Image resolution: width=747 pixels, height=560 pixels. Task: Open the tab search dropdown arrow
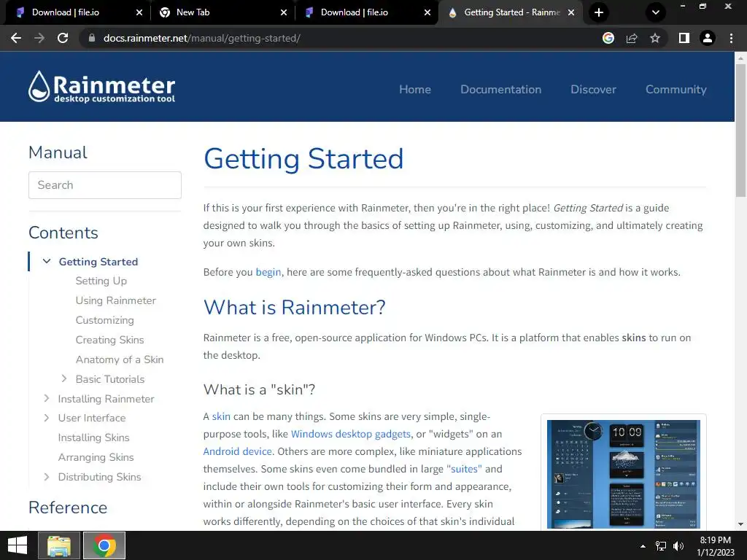(656, 12)
